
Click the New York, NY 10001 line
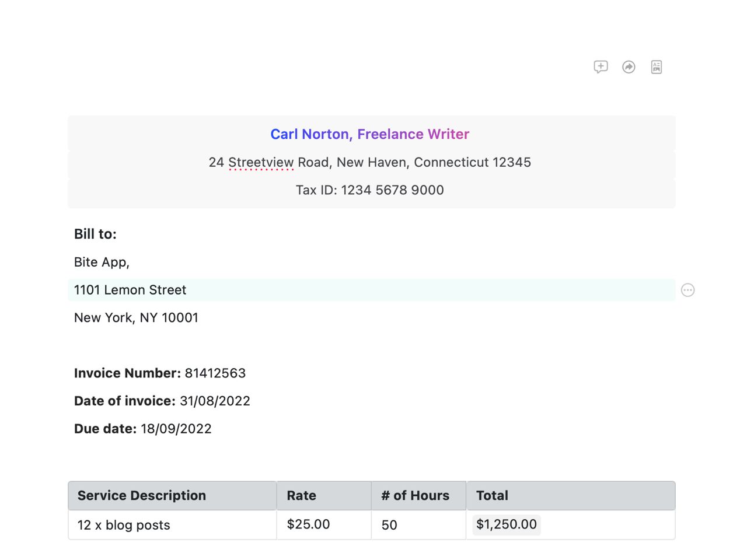(x=136, y=318)
